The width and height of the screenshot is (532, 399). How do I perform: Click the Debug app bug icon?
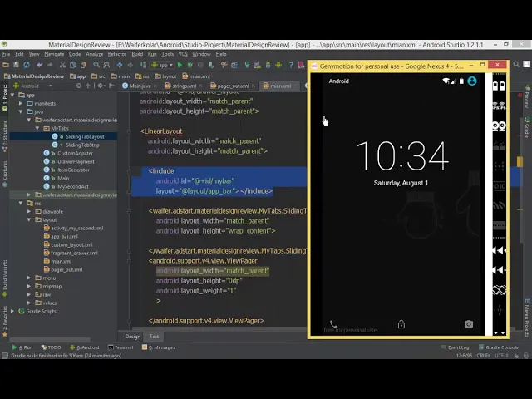(x=190, y=65)
